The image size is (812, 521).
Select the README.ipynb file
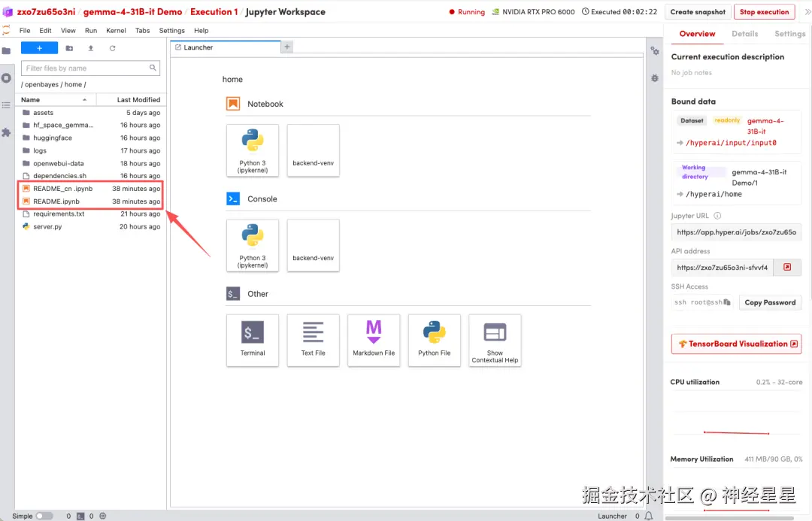(91, 201)
